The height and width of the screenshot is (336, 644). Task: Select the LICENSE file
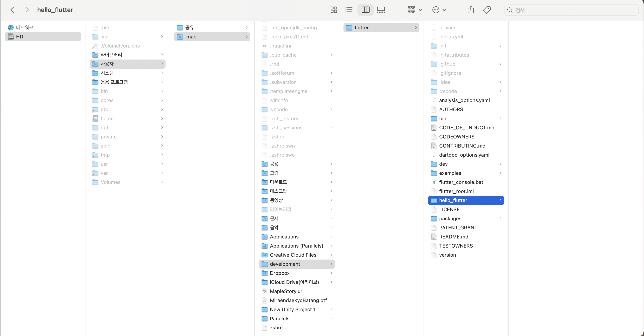pos(466,209)
